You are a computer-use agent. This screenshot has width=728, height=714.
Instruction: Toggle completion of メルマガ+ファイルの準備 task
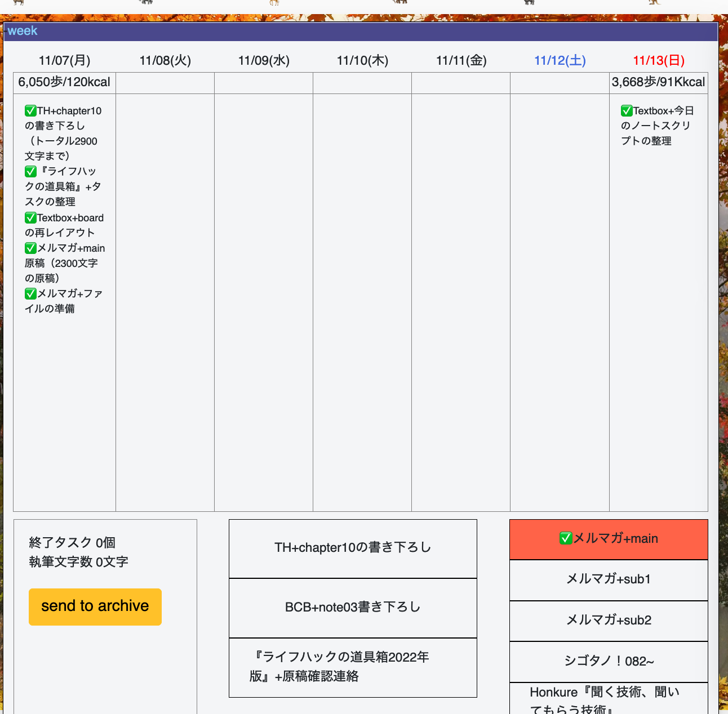point(30,293)
